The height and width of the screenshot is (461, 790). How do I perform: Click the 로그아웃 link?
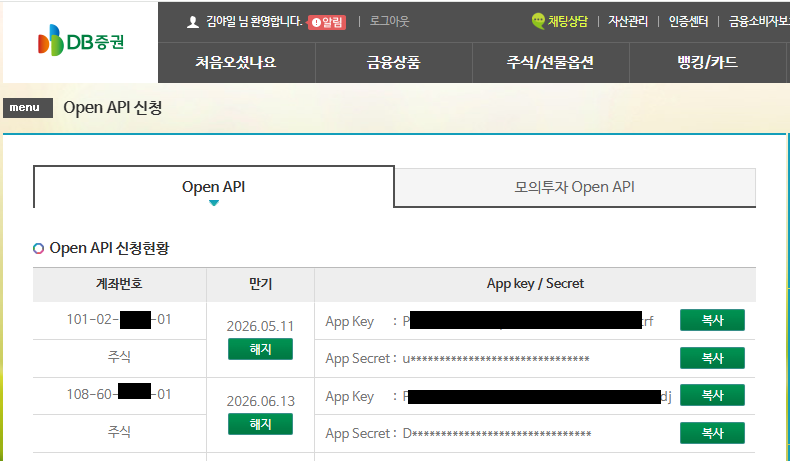tap(389, 21)
